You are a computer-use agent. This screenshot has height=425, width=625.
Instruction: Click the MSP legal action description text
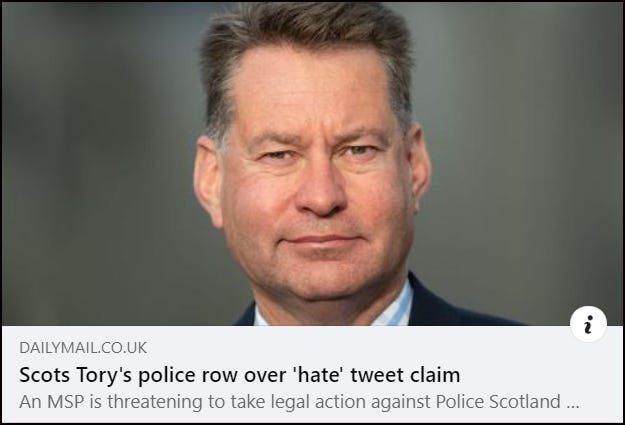click(299, 401)
